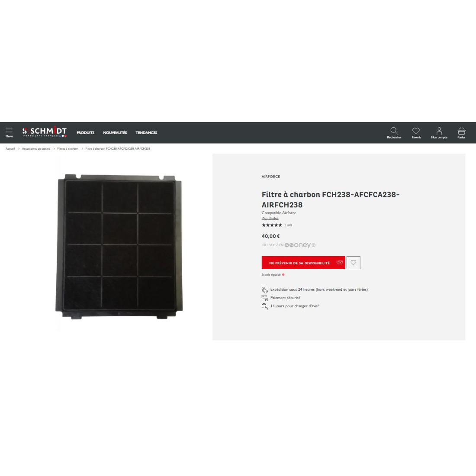The height and width of the screenshot is (476, 476).
Task: Click the Oney payment logo
Action: [298, 245]
